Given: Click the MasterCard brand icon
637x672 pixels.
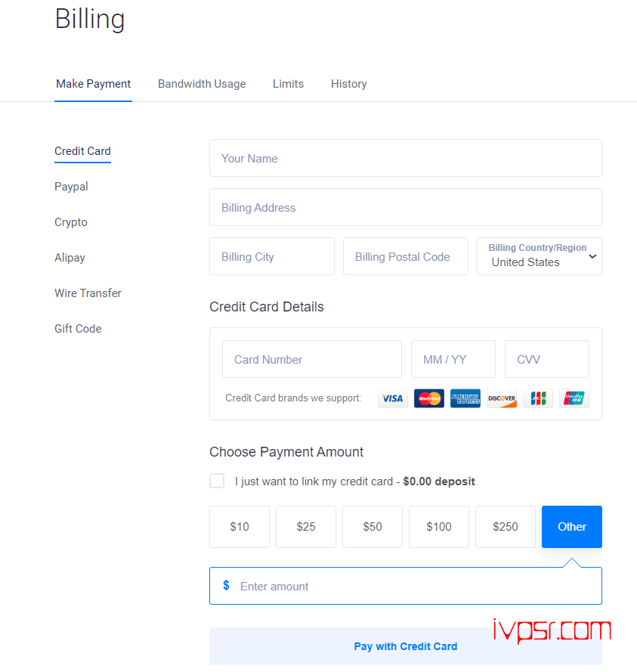Looking at the screenshot, I should 428,398.
